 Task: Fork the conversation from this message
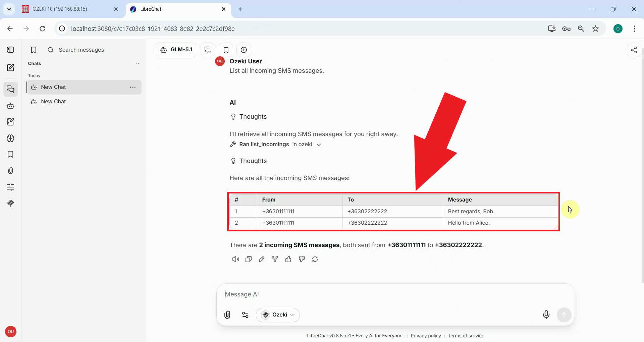coord(275,259)
